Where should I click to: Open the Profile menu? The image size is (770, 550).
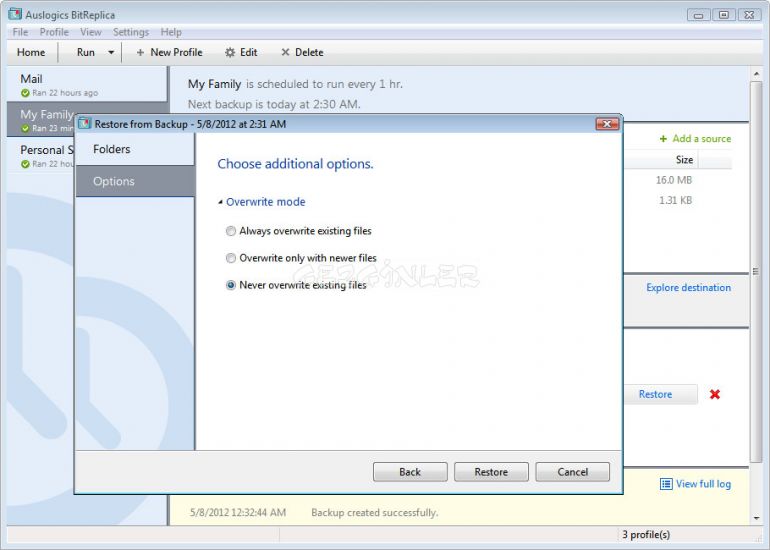coord(54,32)
